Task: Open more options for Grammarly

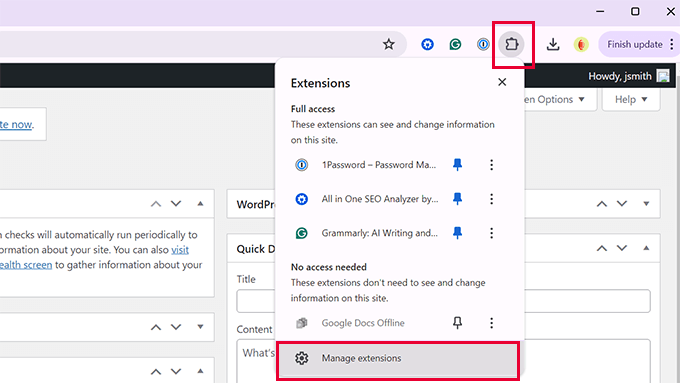Action: pos(491,233)
